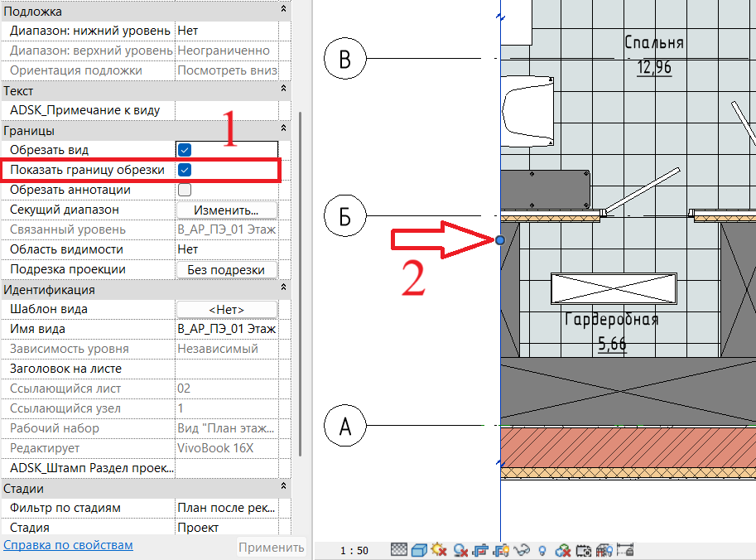
Task: Click the properties panel vertical scrollbar
Action: tap(301, 283)
